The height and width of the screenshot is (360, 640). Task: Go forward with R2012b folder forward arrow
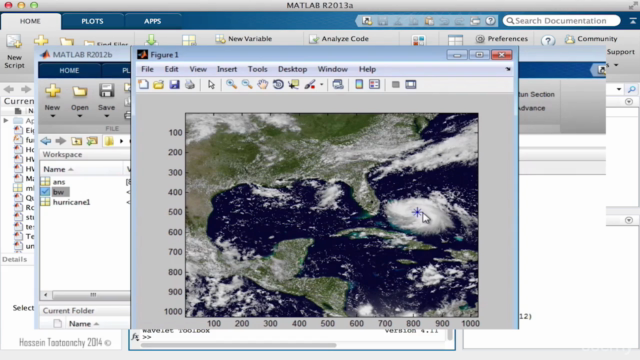[61, 141]
